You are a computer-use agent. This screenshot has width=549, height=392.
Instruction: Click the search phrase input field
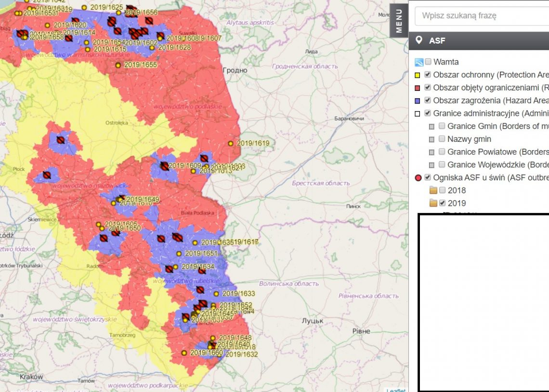click(x=482, y=15)
